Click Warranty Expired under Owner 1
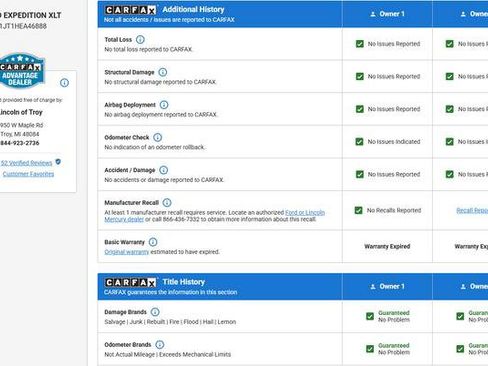The width and height of the screenshot is (488, 366). tap(387, 247)
